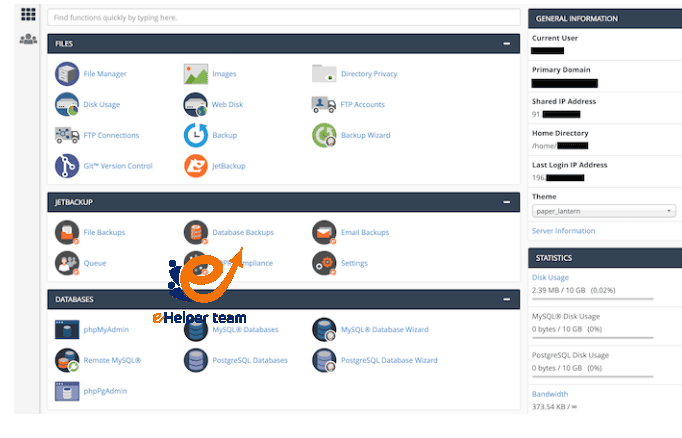Click the Primary Domain label
The image size is (682, 438).
561,70
